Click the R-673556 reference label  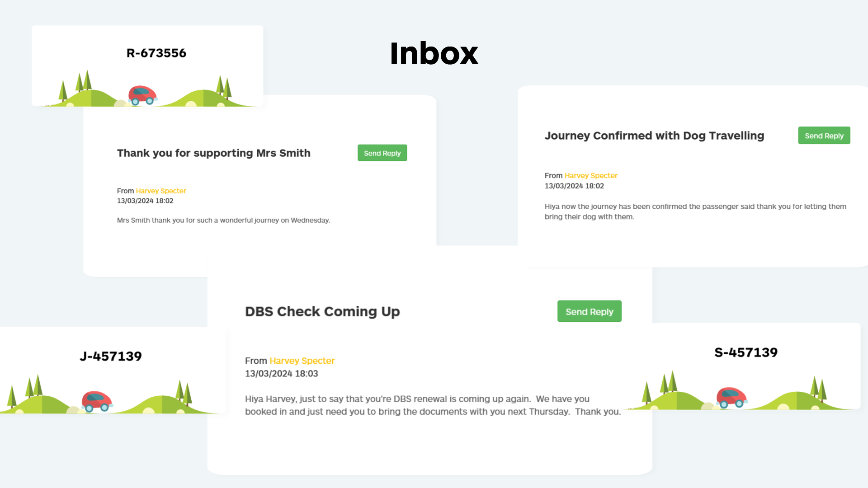tap(156, 53)
